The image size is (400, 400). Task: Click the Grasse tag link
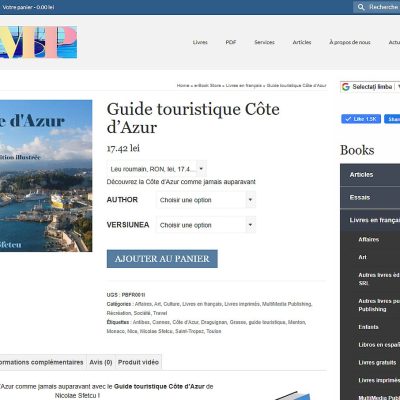pyautogui.click(x=238, y=322)
